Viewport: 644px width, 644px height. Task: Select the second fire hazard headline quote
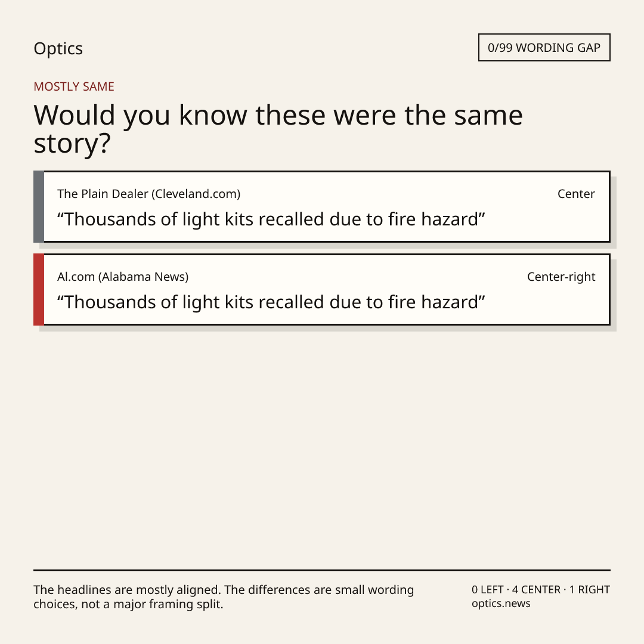(x=271, y=302)
